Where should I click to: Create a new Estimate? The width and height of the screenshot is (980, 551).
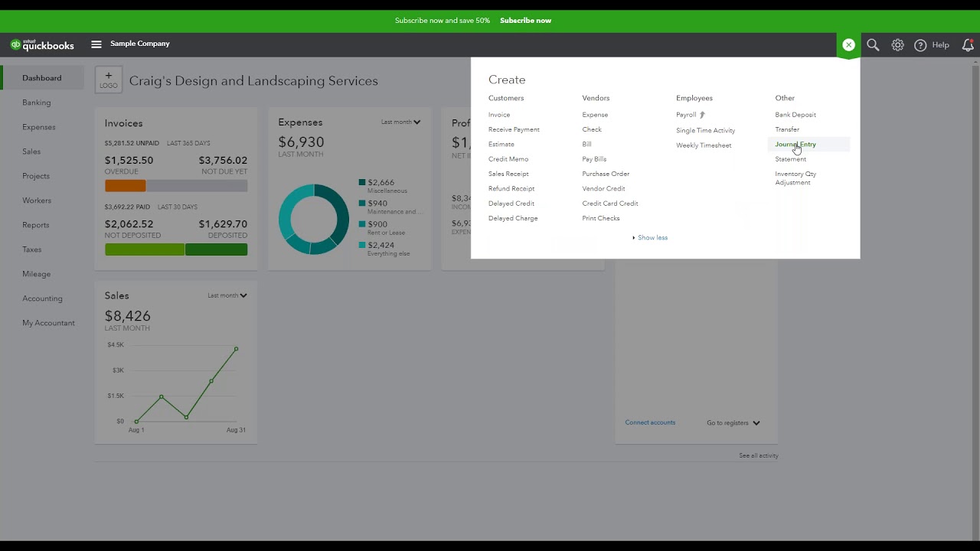pos(501,145)
